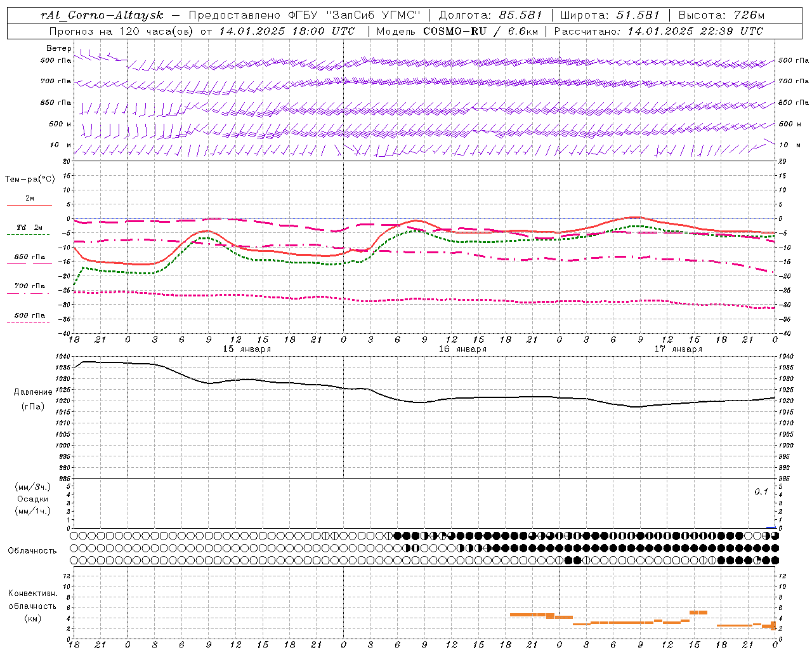Image resolution: width=812 pixels, height=650 pixels.
Task: Select the model name COSMO-RU / 6.6км
Action: click(x=480, y=30)
